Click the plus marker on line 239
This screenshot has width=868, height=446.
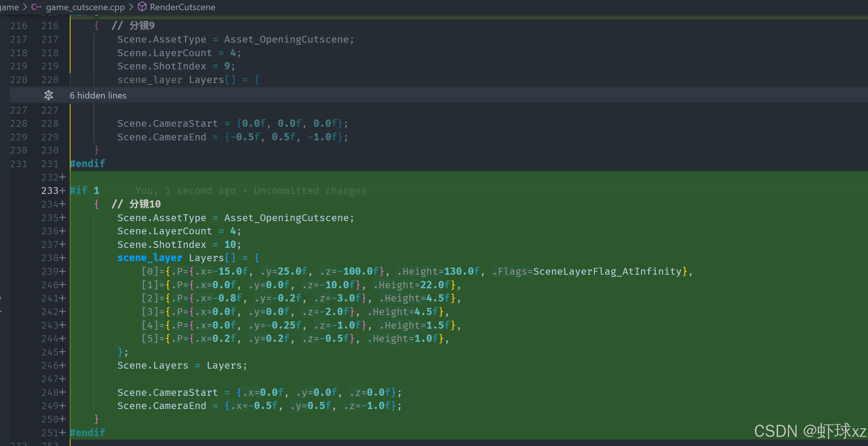[63, 271]
